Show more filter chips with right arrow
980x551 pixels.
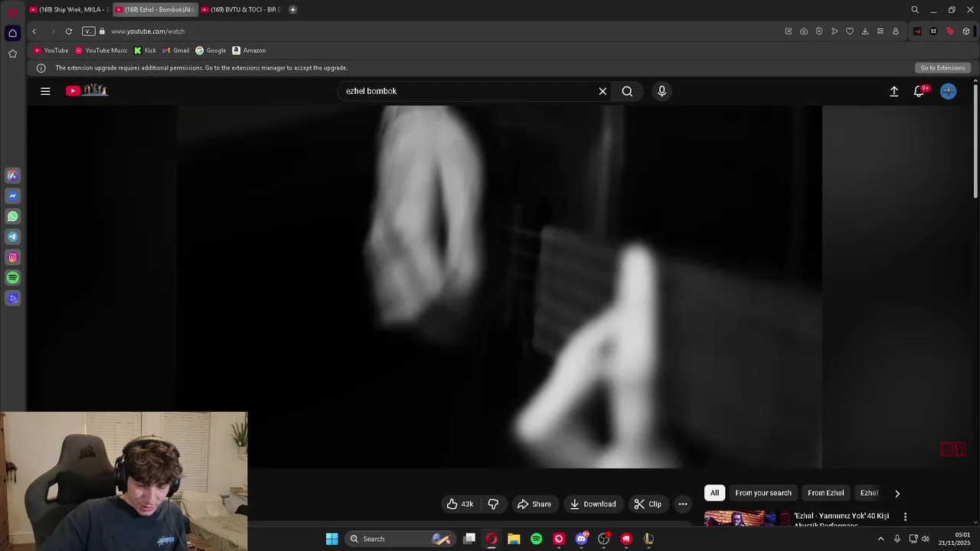(897, 494)
